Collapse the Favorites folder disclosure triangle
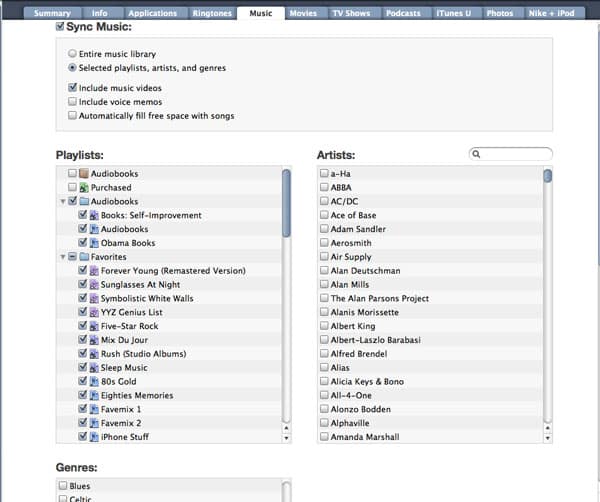This screenshot has width=600, height=502. pos(63,257)
